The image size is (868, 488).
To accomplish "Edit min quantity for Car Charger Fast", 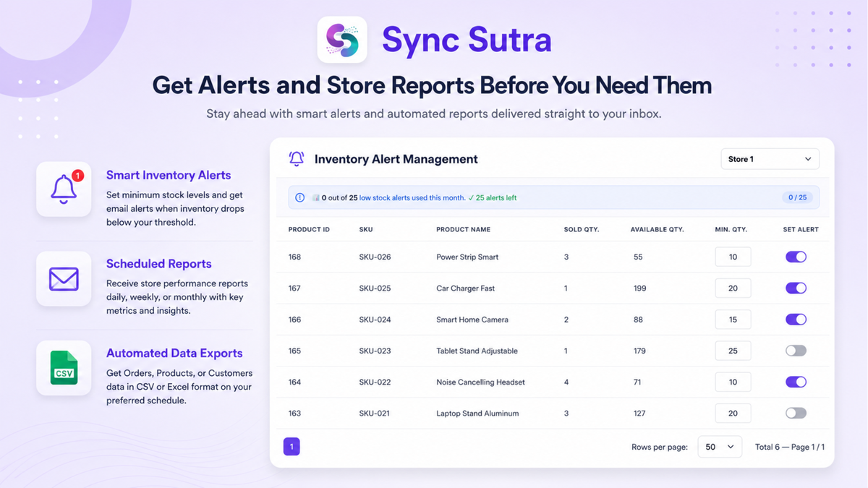I will point(733,288).
